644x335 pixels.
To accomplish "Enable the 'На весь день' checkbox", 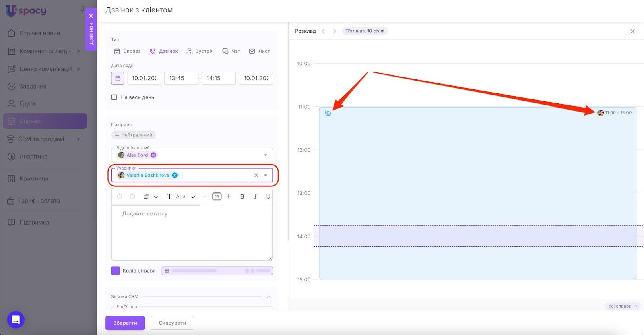I will (114, 97).
